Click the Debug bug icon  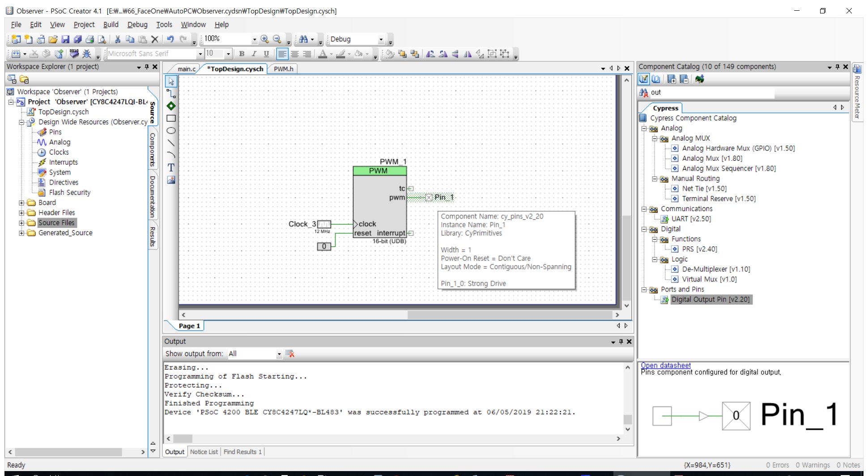click(x=87, y=54)
